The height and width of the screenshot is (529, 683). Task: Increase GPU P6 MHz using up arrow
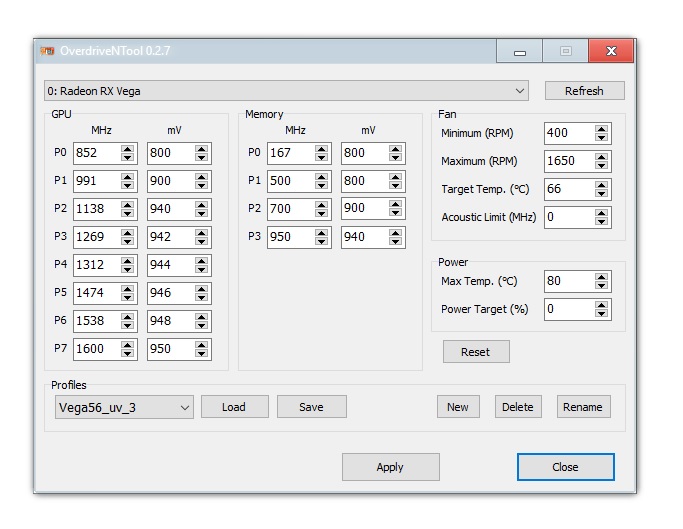tap(128, 316)
